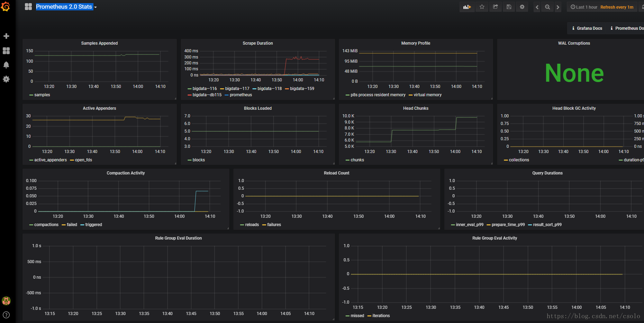Click Refresh every 1m text
This screenshot has height=323, width=644.
617,7
